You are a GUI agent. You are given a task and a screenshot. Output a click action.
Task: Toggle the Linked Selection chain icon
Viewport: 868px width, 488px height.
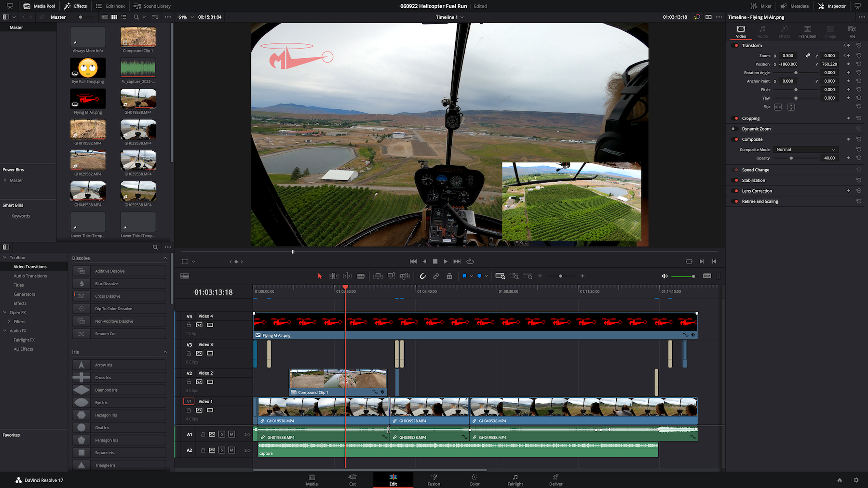pyautogui.click(x=436, y=276)
